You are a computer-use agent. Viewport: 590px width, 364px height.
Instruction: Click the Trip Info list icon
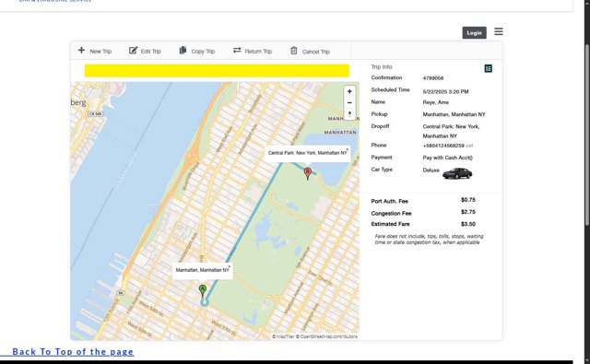coord(488,68)
